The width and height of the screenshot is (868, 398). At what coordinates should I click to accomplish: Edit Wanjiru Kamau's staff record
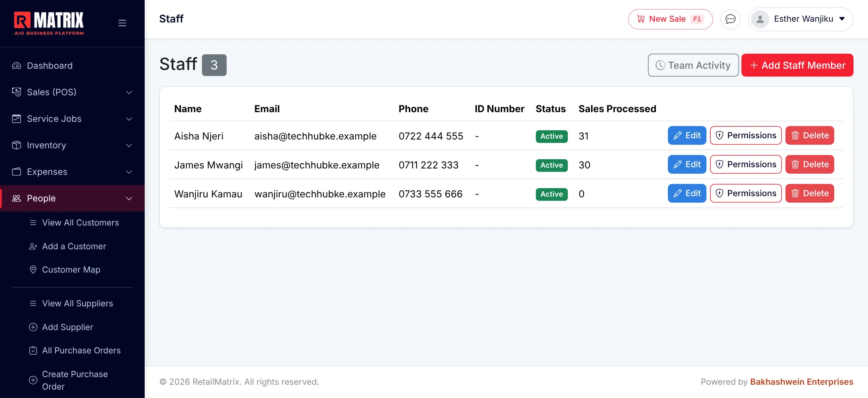(x=687, y=193)
